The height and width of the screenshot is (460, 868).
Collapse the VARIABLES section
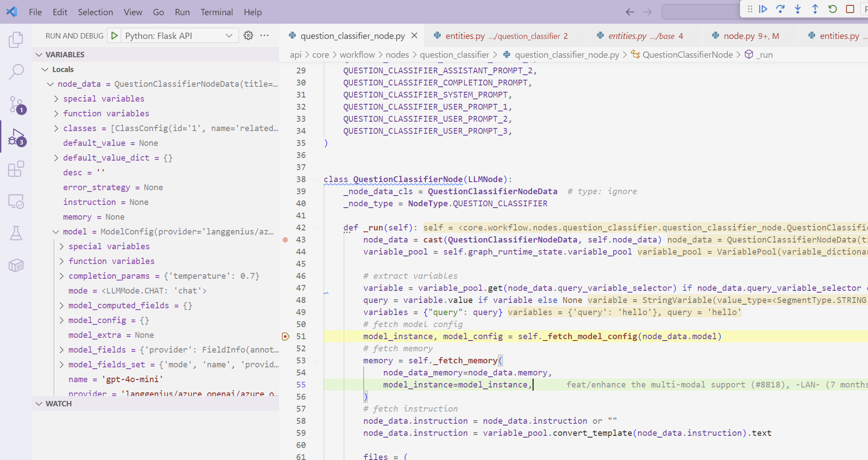click(x=39, y=55)
